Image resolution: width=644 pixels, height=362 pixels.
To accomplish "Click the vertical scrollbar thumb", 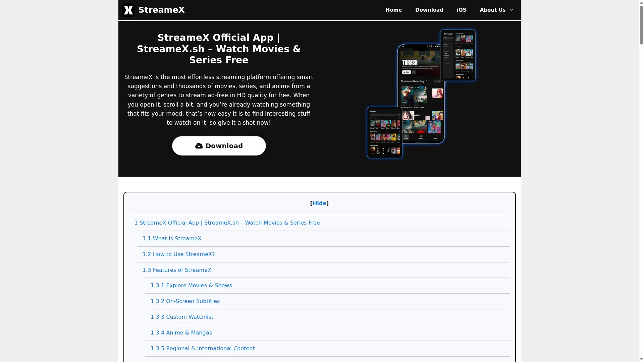I will click(x=641, y=25).
